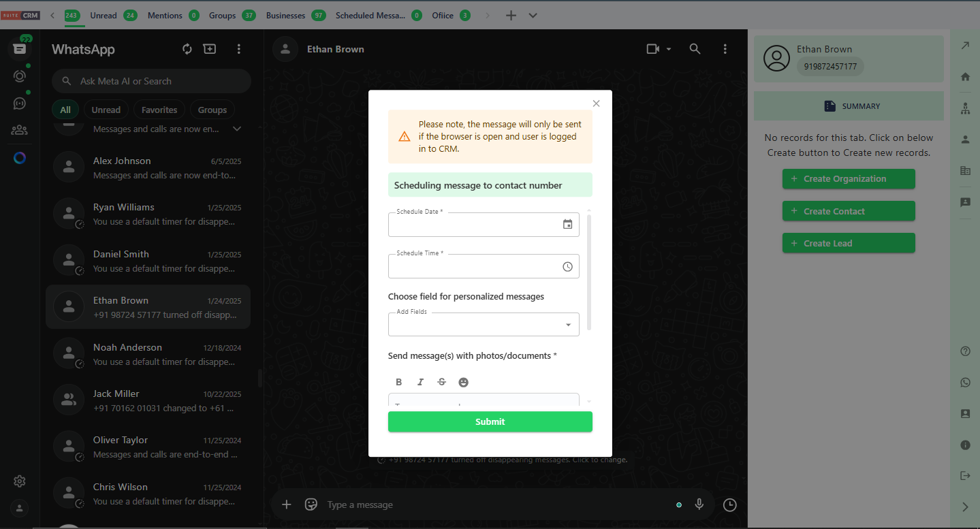Screen dimensions: 980x529
Task: Start a video call with Ethan Brown
Action: [652, 49]
